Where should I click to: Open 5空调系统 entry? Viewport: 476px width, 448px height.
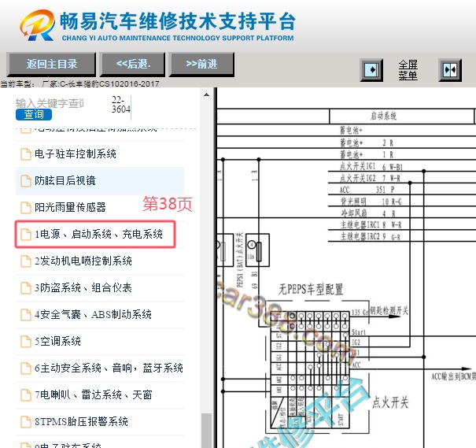tap(57, 341)
